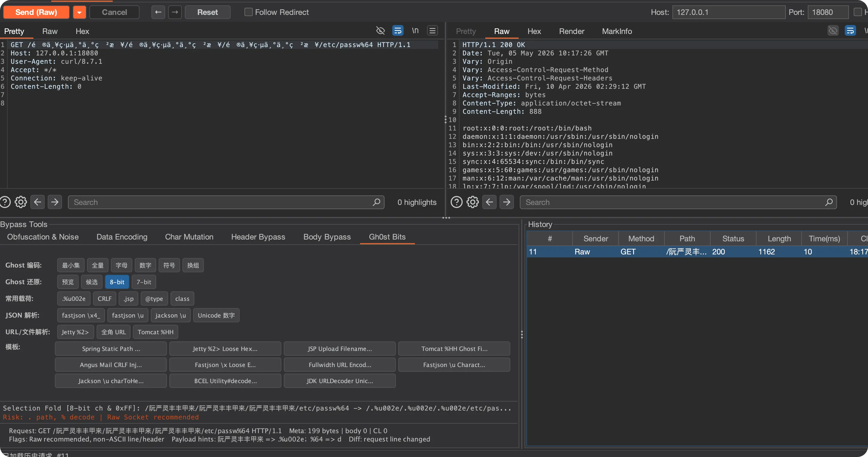Open response search help icon
Image resolution: width=868 pixels, height=457 pixels.
click(x=457, y=202)
